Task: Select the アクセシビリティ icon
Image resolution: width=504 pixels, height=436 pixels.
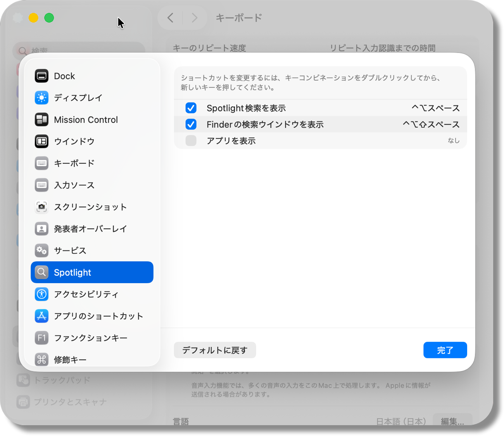Action: tap(41, 294)
